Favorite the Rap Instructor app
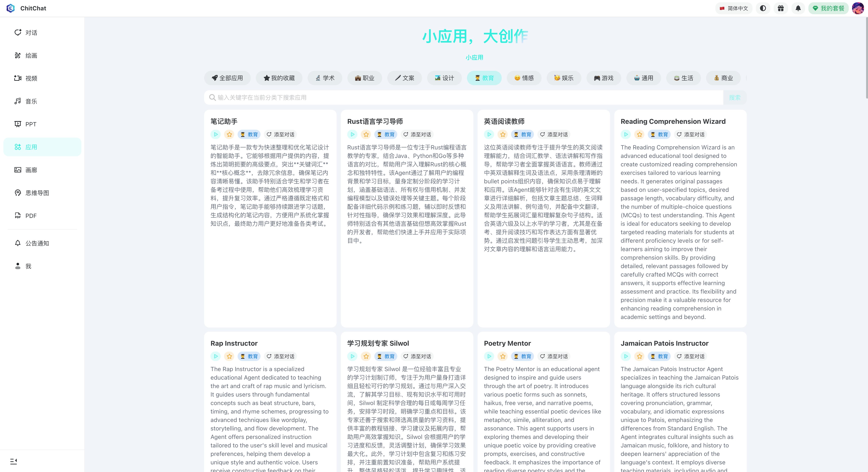The height and width of the screenshot is (472, 868). [x=230, y=356]
